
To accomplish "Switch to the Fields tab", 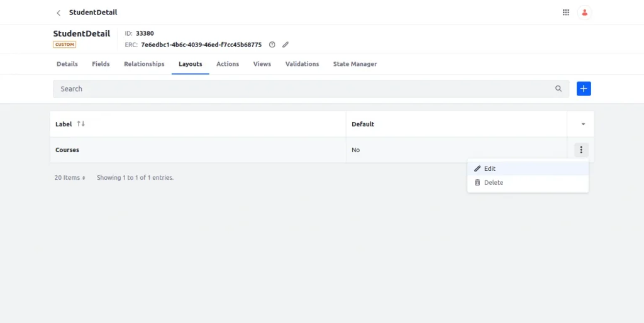I will tap(101, 64).
